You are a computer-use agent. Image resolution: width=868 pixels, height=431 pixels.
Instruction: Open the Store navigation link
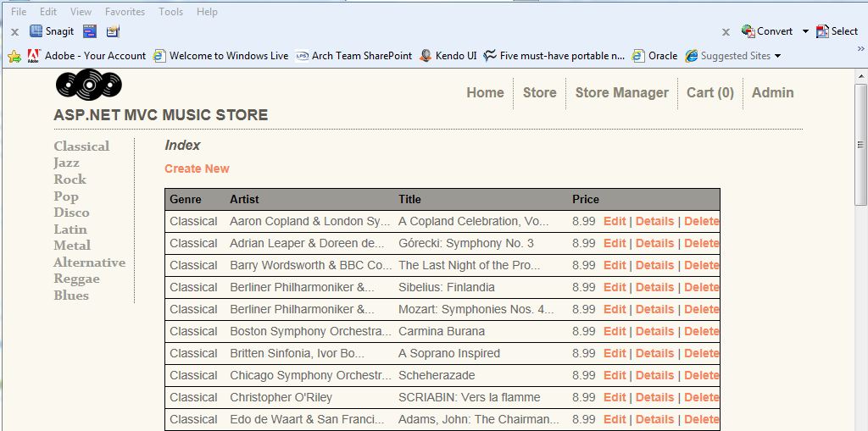540,92
